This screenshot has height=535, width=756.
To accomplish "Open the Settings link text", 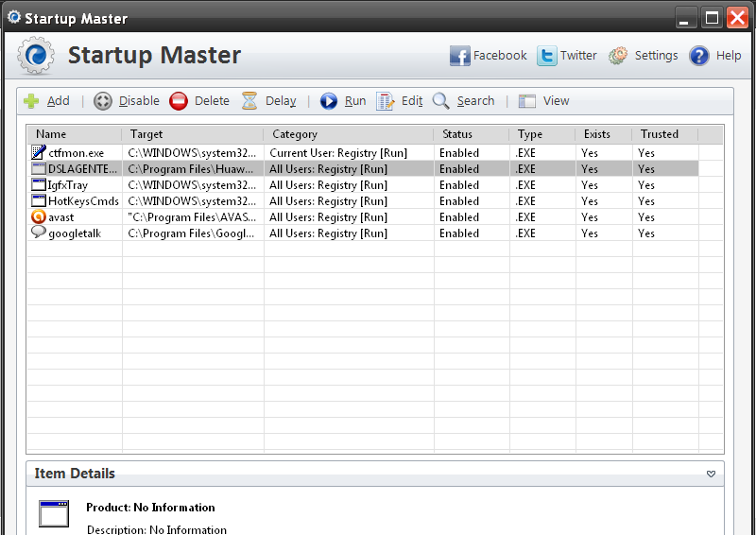I will click(x=656, y=56).
